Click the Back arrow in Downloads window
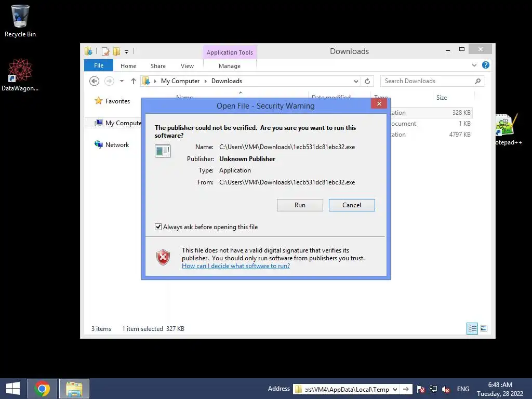532x399 pixels. click(x=95, y=81)
